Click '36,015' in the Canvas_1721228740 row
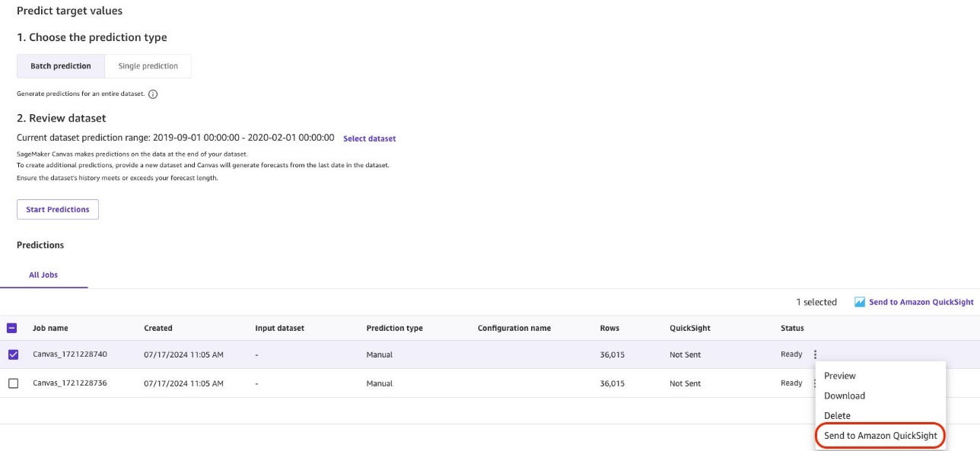The width and height of the screenshot is (980, 451). [612, 354]
